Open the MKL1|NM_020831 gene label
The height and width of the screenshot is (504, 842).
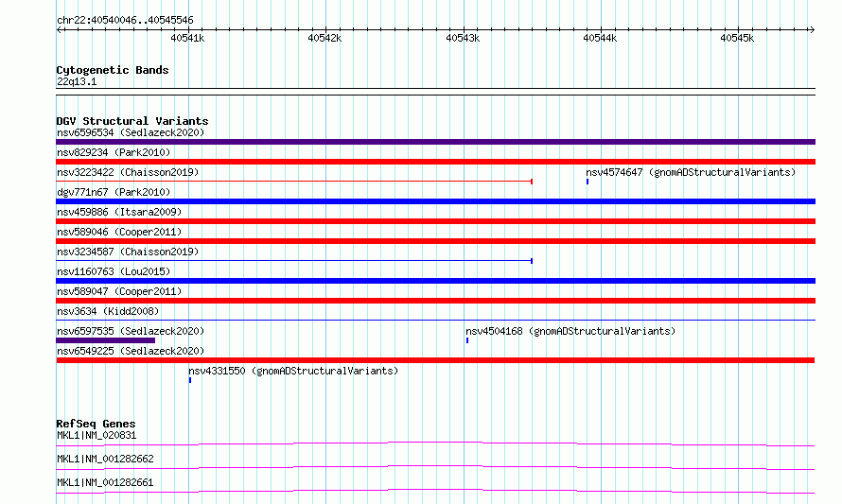click(x=96, y=435)
